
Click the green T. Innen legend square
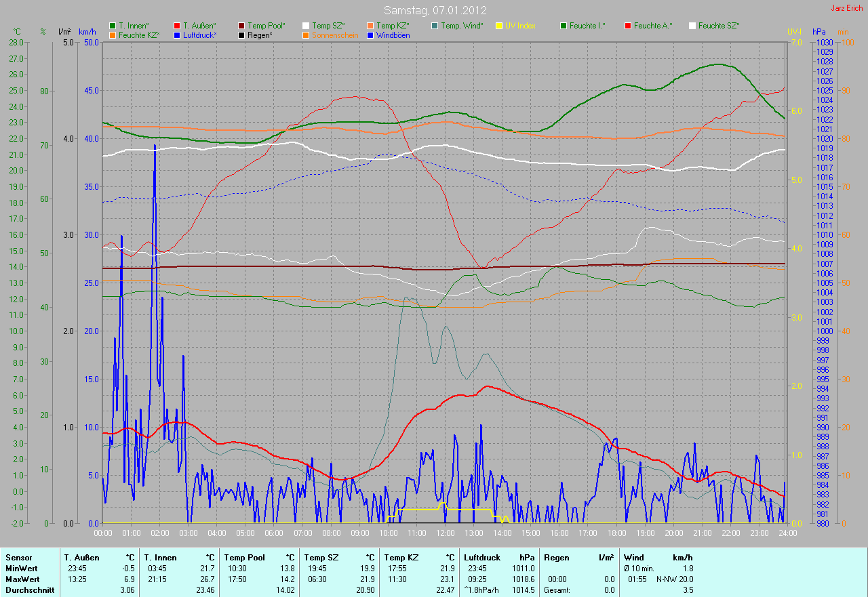113,26
